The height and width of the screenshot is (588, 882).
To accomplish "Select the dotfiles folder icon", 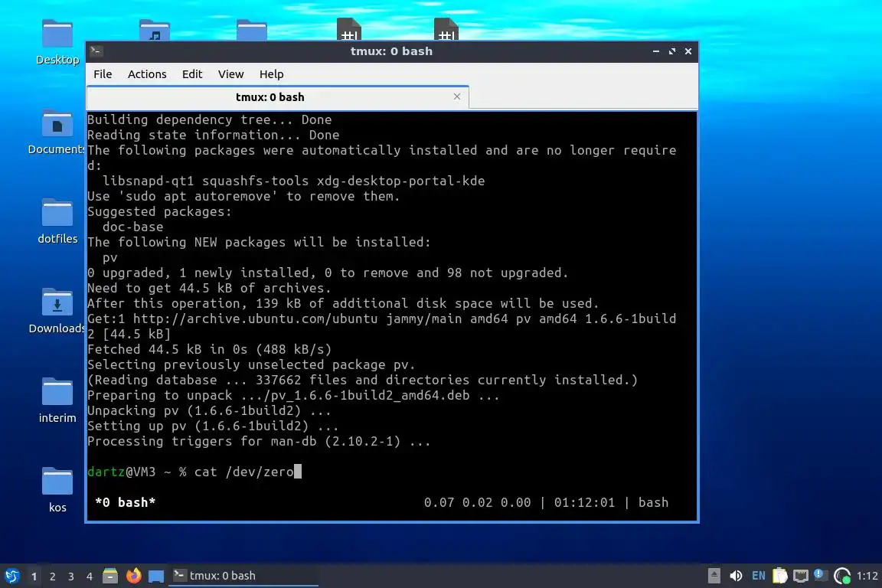I will [x=57, y=222].
